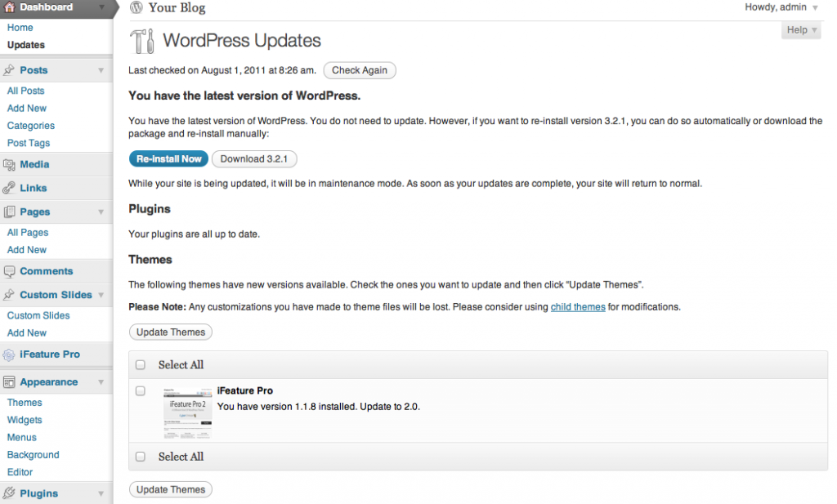This screenshot has height=504, width=837.
Task: Click the iFeature Pro theme name
Action: click(245, 391)
